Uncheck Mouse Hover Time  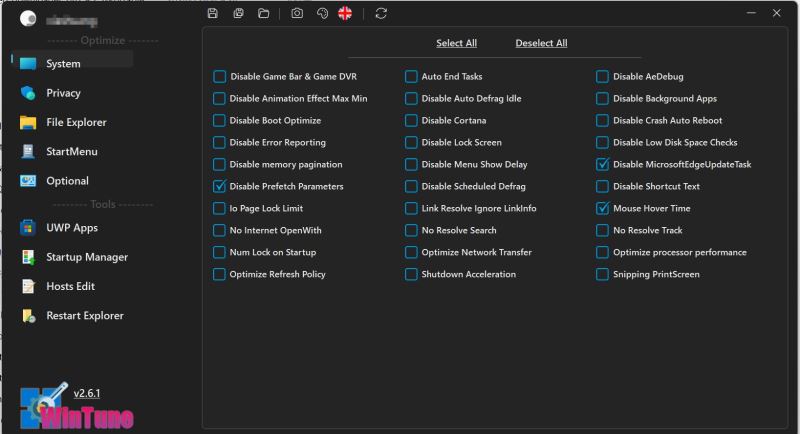coord(603,208)
